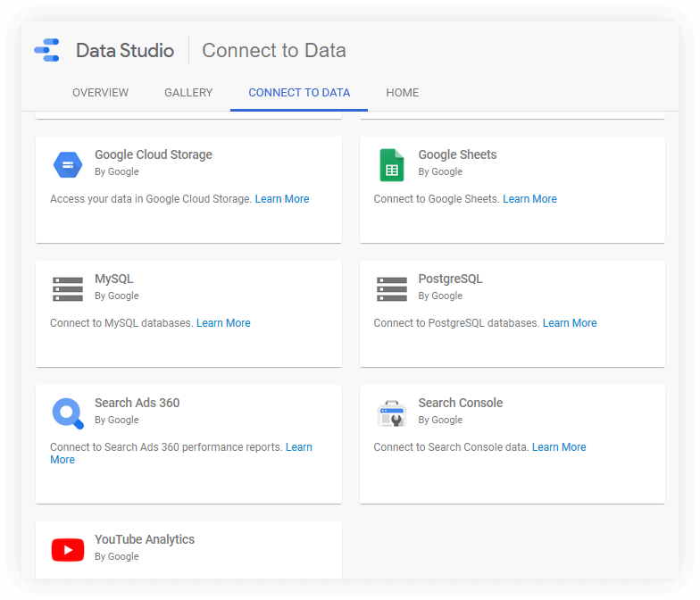Select the Connect to Data tab
The image size is (700, 600).
pos(299,93)
